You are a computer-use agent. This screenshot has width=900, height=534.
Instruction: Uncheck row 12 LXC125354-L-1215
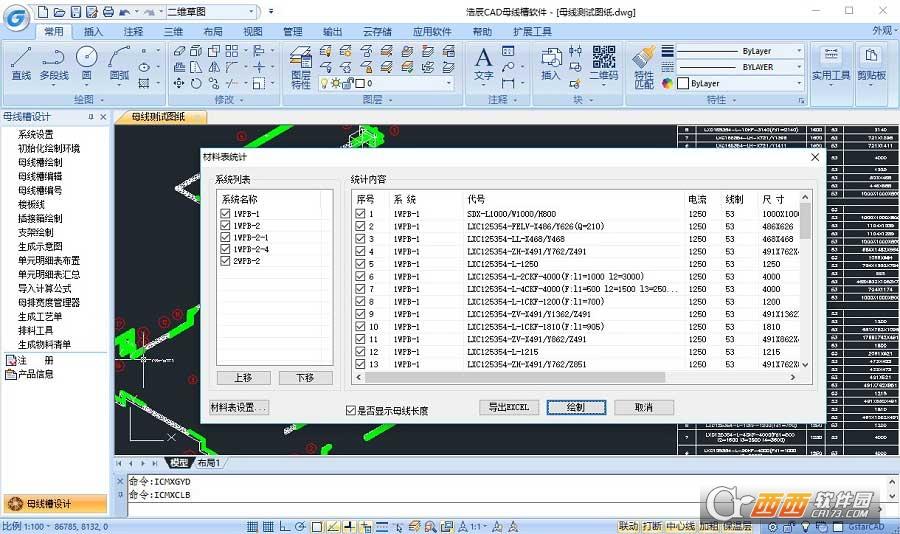pos(360,351)
